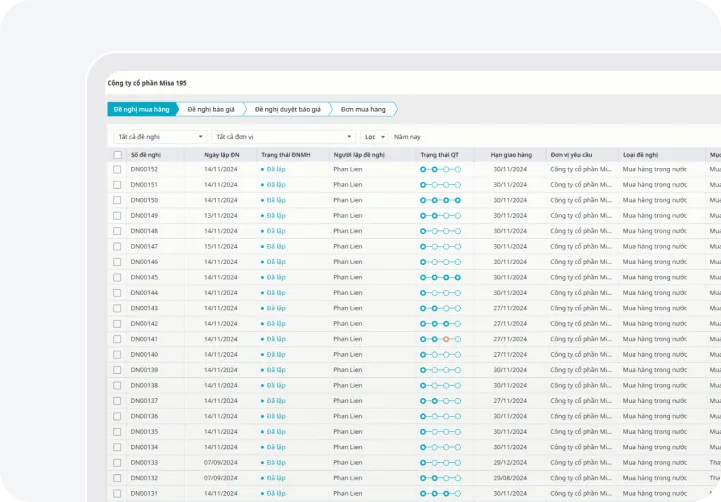Open request number DN00147
This screenshot has width=721, height=502.
pyautogui.click(x=144, y=246)
